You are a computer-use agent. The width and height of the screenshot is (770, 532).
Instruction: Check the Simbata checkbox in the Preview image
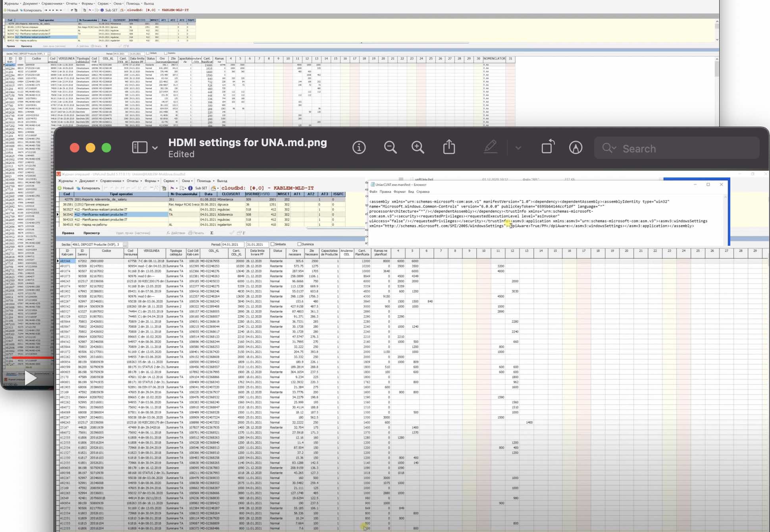coord(272,244)
